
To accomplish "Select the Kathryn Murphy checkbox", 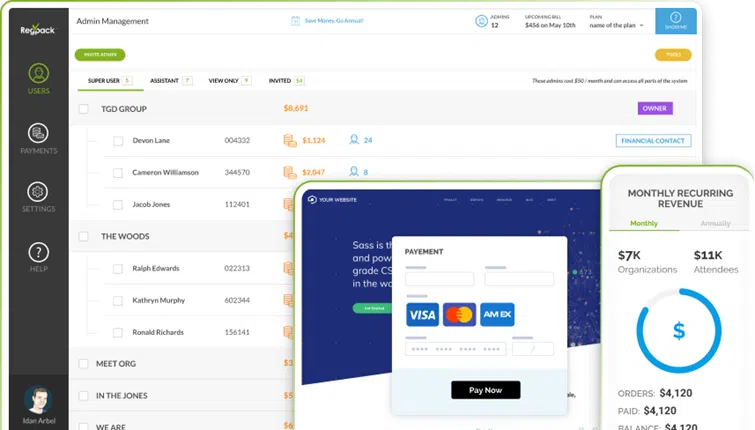I will pos(118,300).
